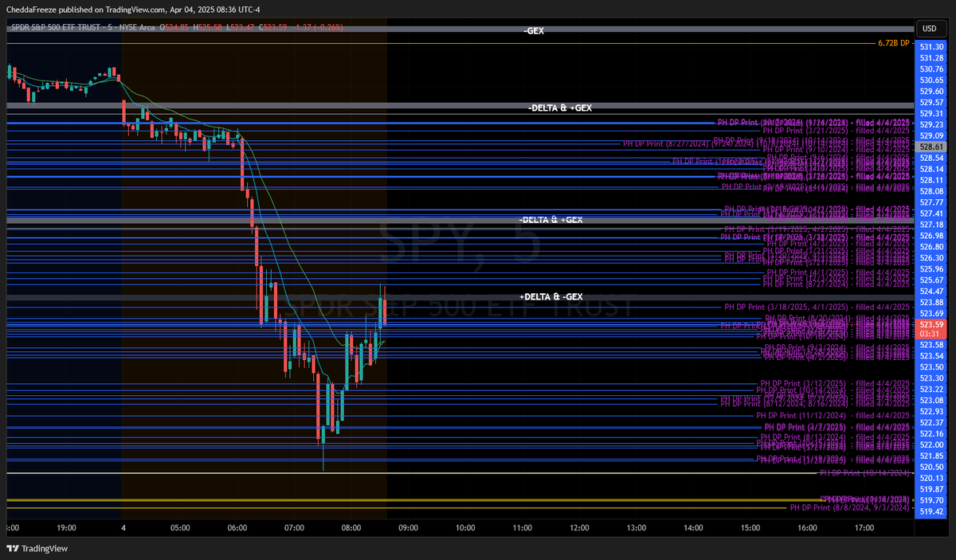The height and width of the screenshot is (560, 956).
Task: Click the 528.08 price axis label
Action: point(931,191)
